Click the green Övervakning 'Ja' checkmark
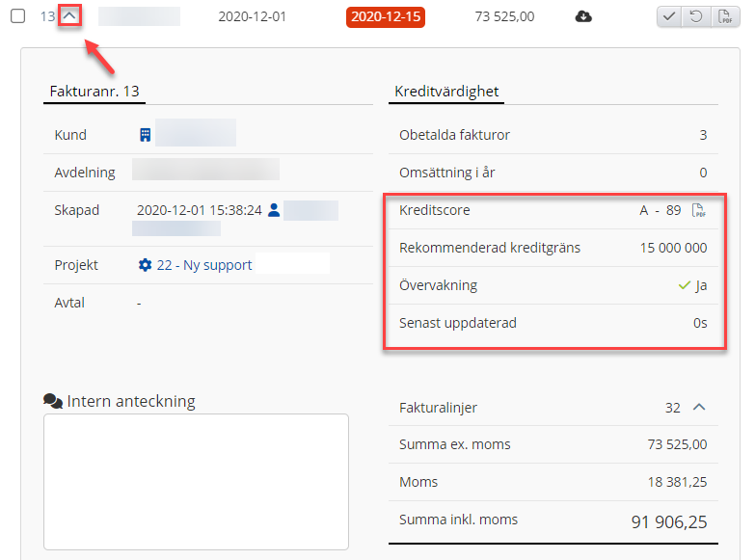This screenshot has width=755, height=560. (684, 285)
